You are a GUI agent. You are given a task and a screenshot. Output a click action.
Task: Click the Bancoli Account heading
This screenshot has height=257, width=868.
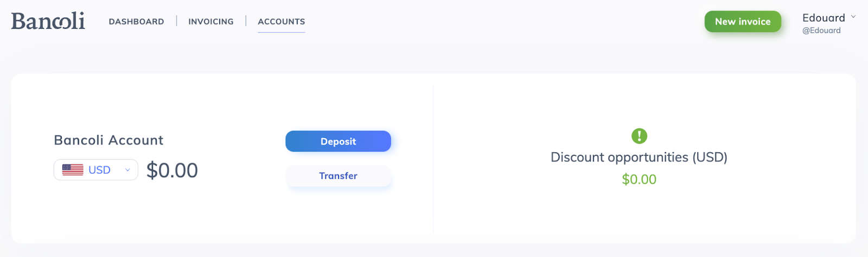108,140
